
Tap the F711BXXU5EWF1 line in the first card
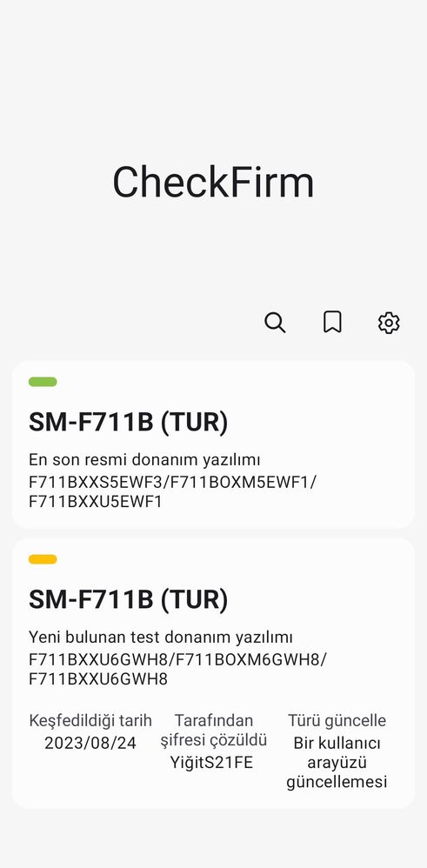point(96,502)
